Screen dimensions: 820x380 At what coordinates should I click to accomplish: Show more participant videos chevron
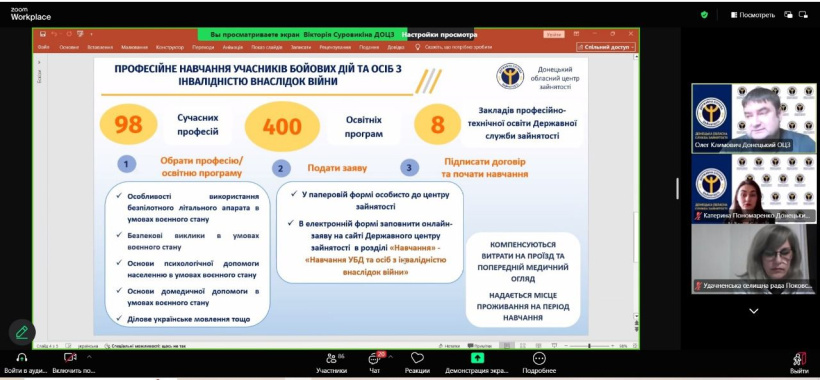754,311
